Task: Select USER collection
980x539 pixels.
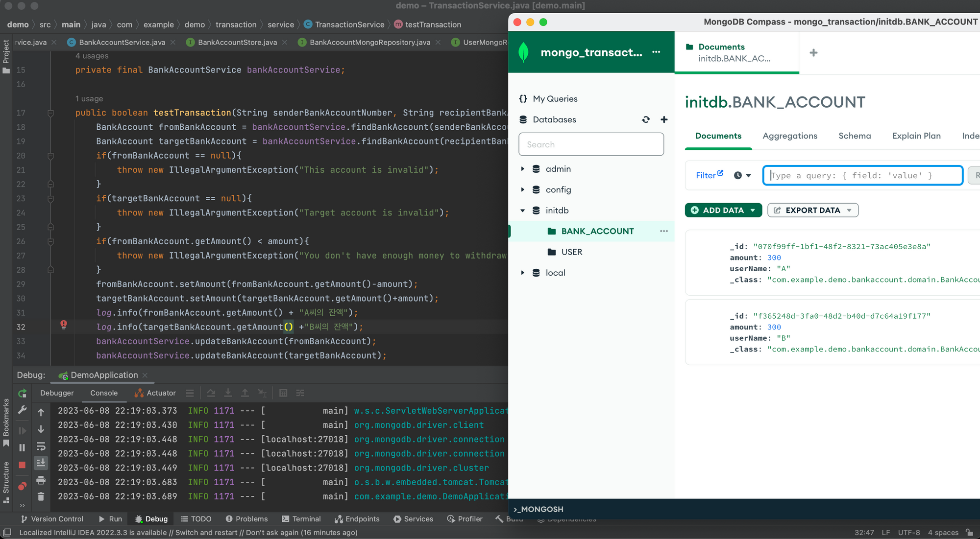Action: pyautogui.click(x=571, y=252)
